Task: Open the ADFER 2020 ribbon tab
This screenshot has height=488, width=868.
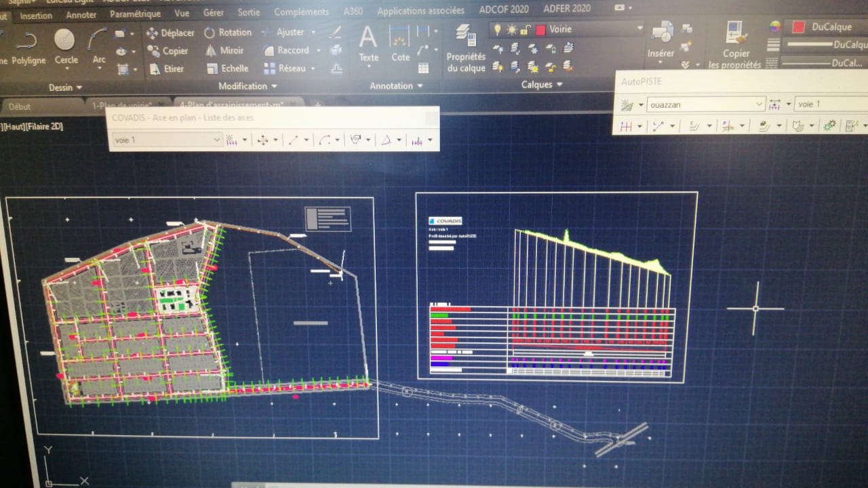Action: tap(567, 9)
